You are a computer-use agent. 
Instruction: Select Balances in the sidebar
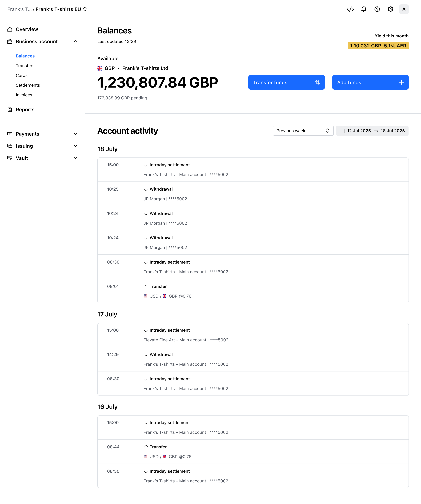click(25, 56)
